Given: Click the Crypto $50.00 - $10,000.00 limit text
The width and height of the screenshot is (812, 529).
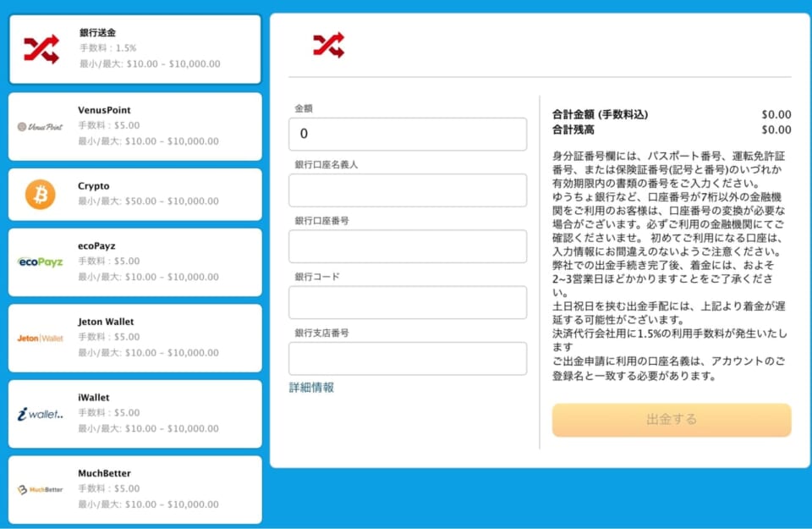Looking at the screenshot, I should coord(148,201).
